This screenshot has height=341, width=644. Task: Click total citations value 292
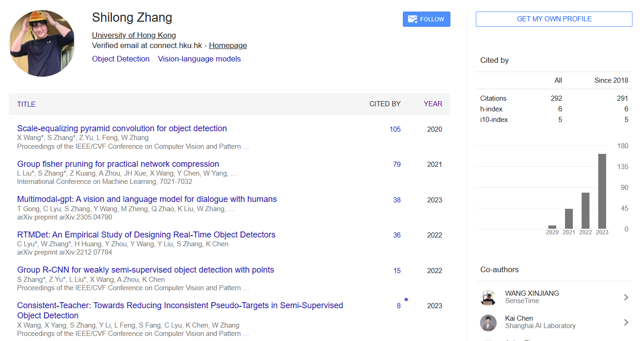click(x=556, y=98)
